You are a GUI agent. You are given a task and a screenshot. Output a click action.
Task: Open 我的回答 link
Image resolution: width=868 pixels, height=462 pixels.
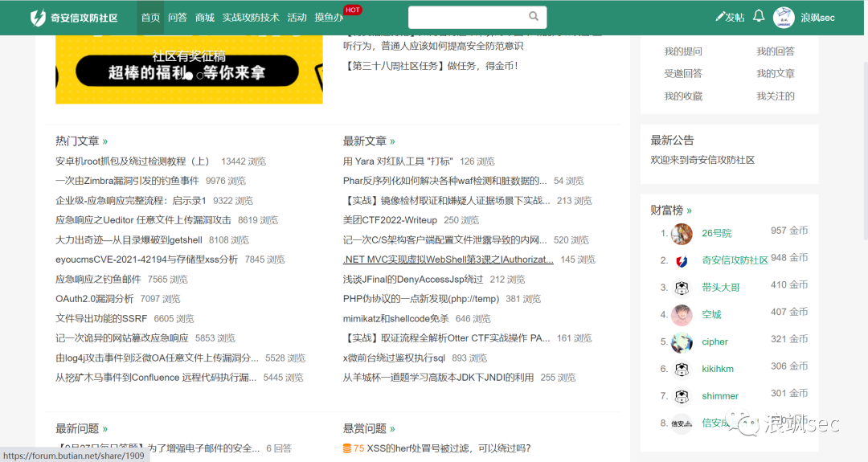776,51
